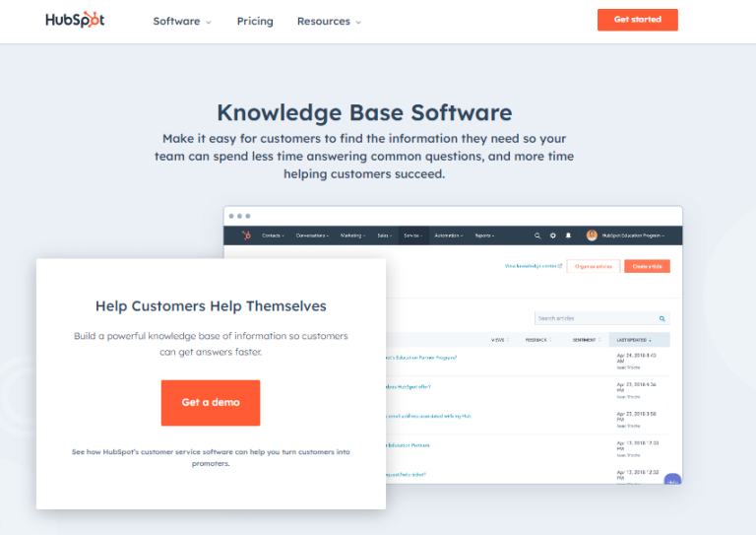This screenshot has width=756, height=535.
Task: Click the search magnifier icon in the dark navbar
Action: [x=536, y=235]
